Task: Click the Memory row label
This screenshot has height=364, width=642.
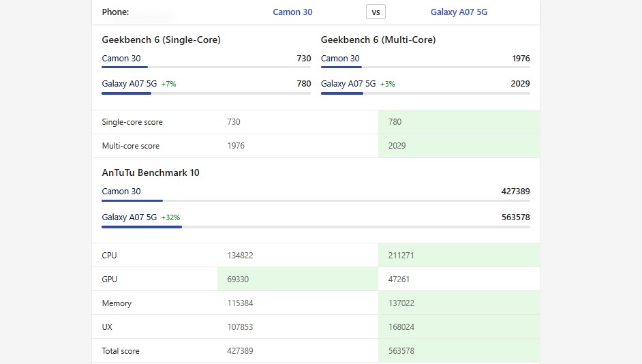Action: tap(117, 303)
